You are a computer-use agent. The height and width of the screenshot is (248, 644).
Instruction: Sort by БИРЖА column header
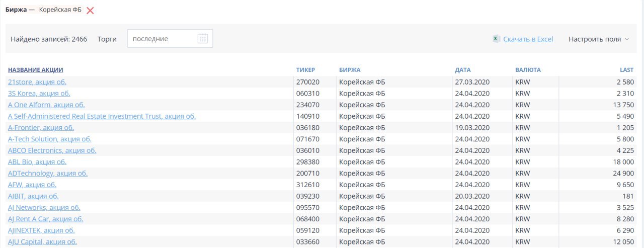[350, 70]
